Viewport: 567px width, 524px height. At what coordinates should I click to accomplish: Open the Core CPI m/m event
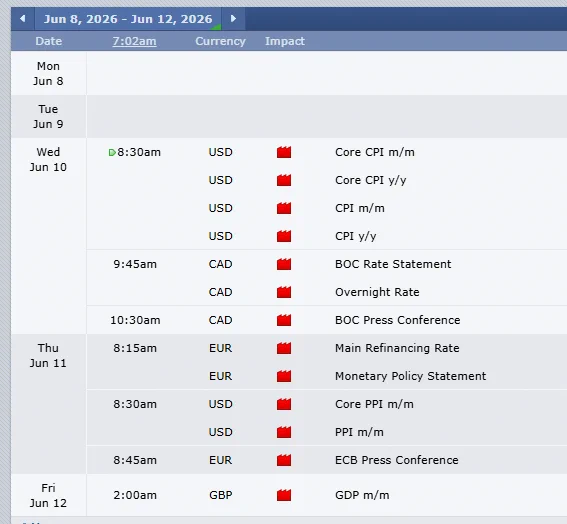(x=375, y=152)
